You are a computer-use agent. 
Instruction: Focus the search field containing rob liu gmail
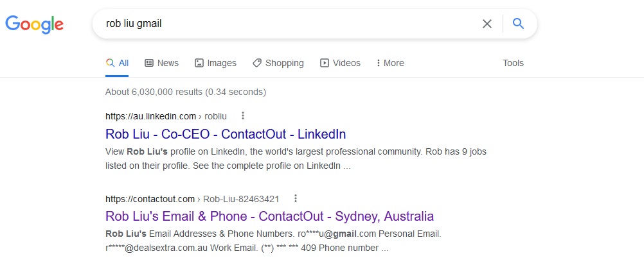click(287, 24)
